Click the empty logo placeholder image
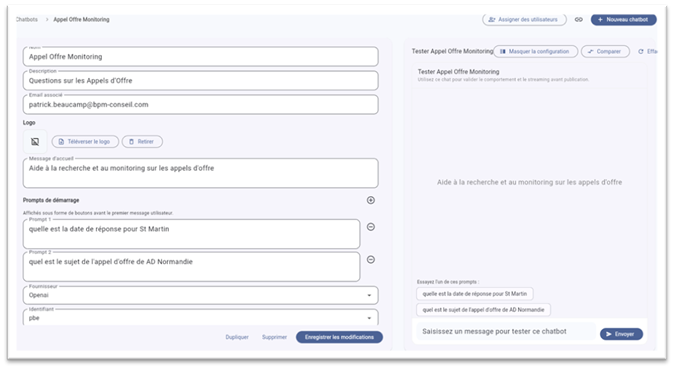The height and width of the screenshot is (369, 674). click(x=35, y=141)
